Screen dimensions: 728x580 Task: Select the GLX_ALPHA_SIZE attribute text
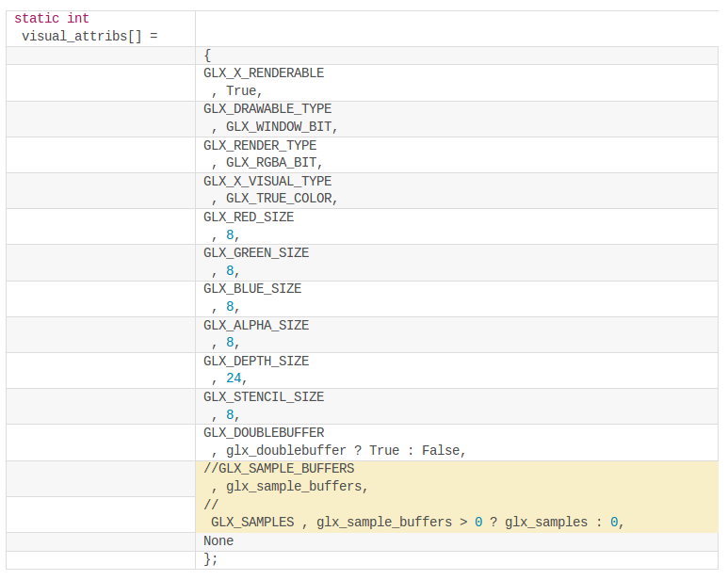tap(256, 325)
